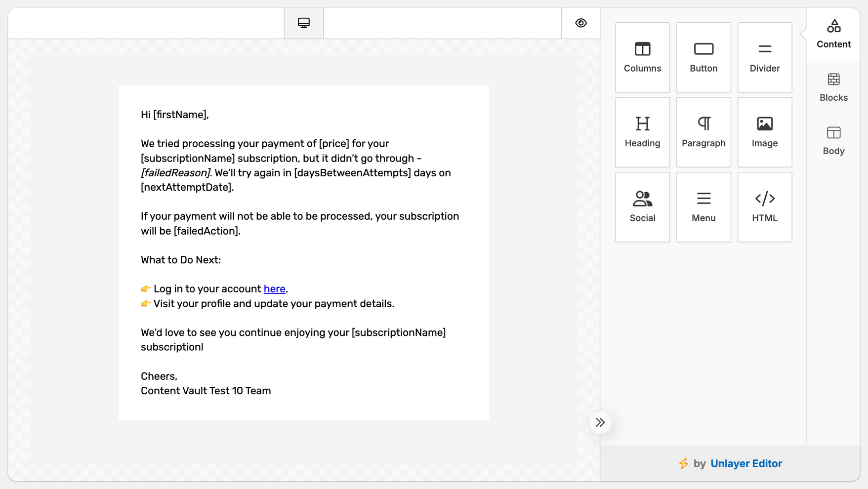The width and height of the screenshot is (868, 489).
Task: Collapse the side panel with double chevron
Action: [600, 422]
